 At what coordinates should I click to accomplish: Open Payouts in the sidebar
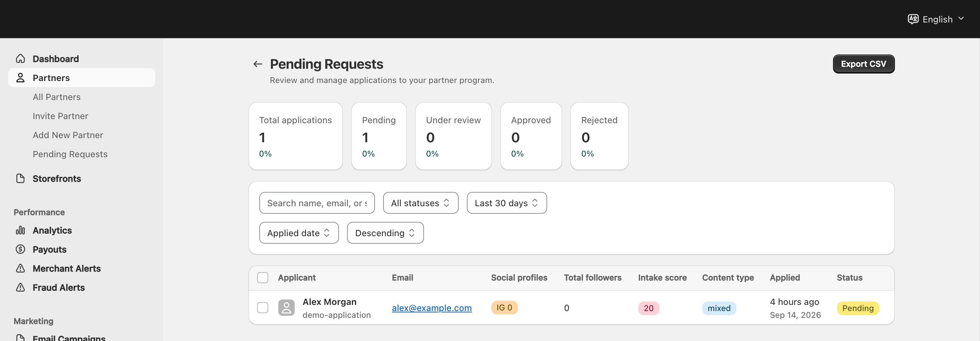click(81, 249)
